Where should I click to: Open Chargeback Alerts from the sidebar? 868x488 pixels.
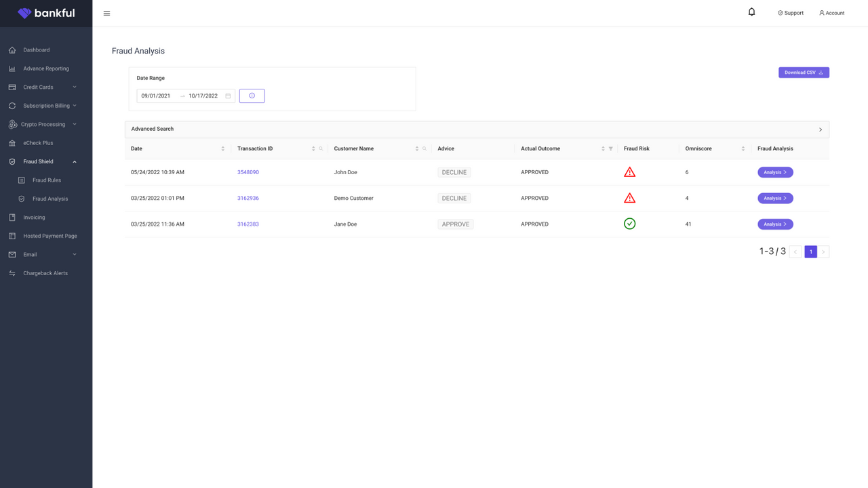[44, 272]
